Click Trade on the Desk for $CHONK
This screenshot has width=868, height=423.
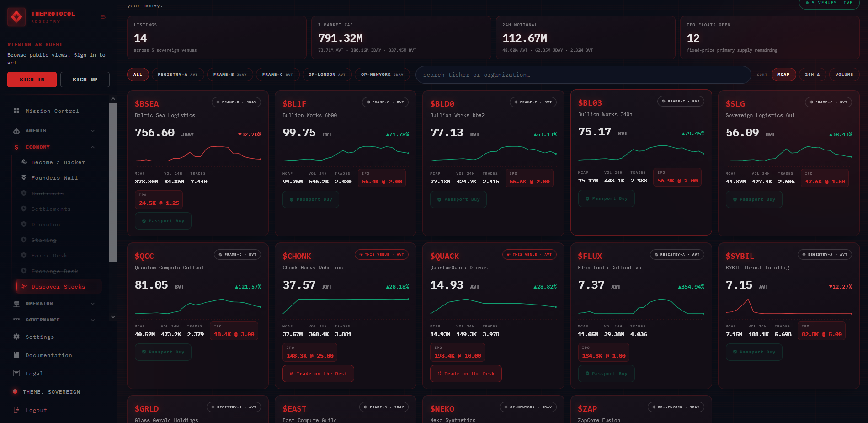[x=318, y=374]
